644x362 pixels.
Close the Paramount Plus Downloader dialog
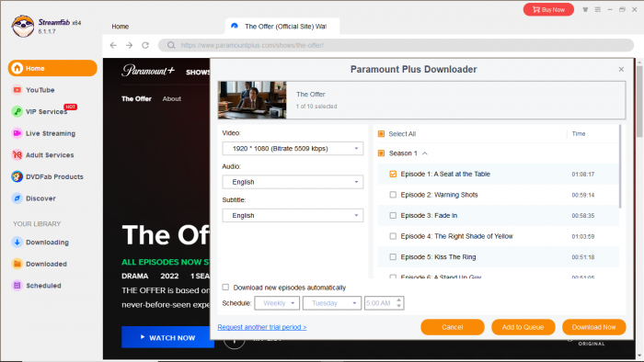tap(621, 69)
